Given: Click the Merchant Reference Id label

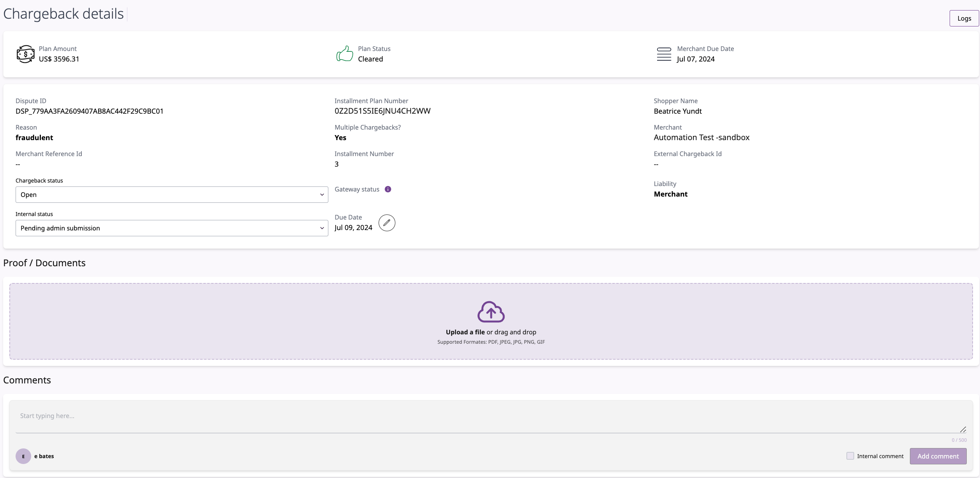Looking at the screenshot, I should click(49, 154).
